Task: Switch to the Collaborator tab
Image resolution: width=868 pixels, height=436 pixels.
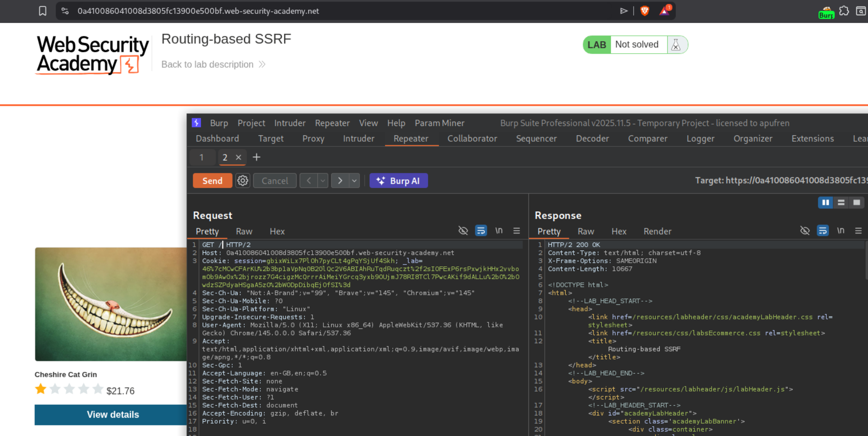Action: (x=472, y=138)
